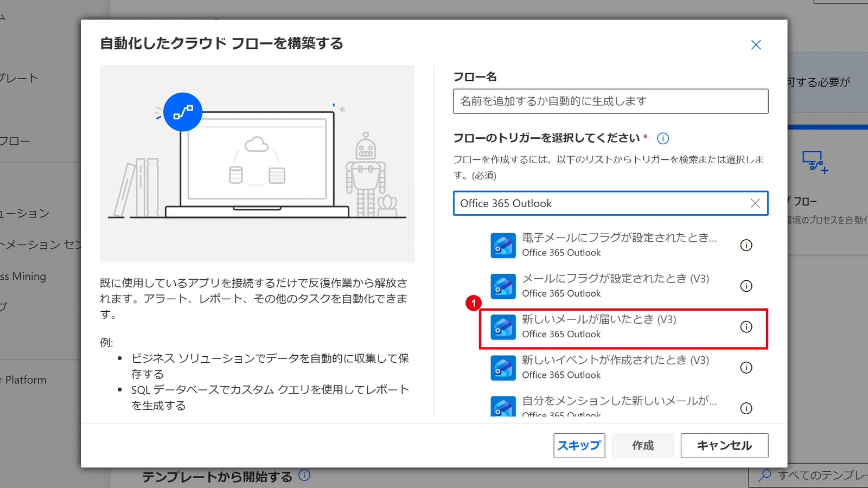
Task: Click Outlook icon of 新しいメールが届いたとき (V3)
Action: click(503, 328)
